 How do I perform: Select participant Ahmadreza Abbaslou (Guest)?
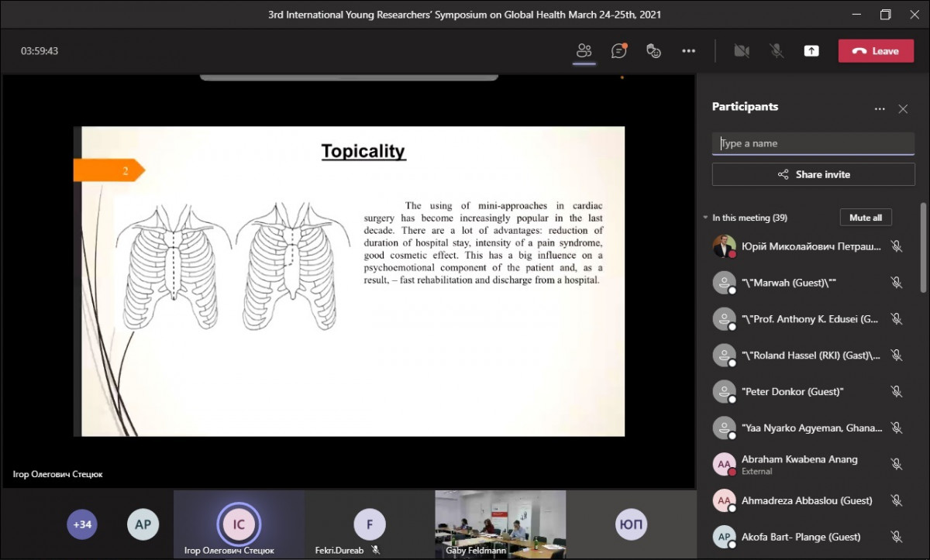click(806, 500)
